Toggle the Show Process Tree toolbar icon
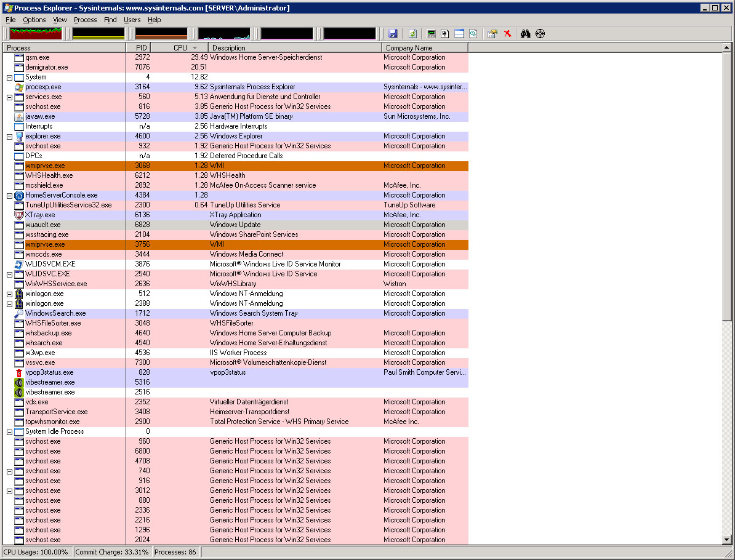Image resolution: width=735 pixels, height=560 pixels. [445, 34]
